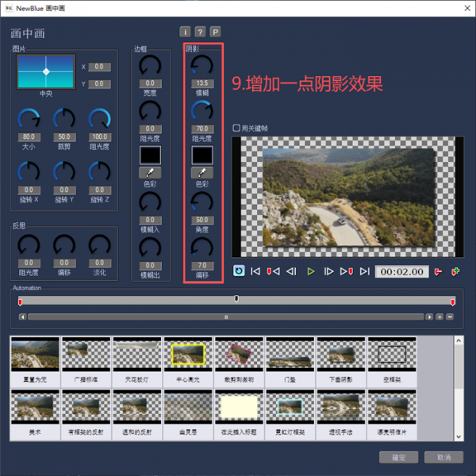Go to previous keyframe
Image resolution: width=476 pixels, height=476 pixels.
273,271
